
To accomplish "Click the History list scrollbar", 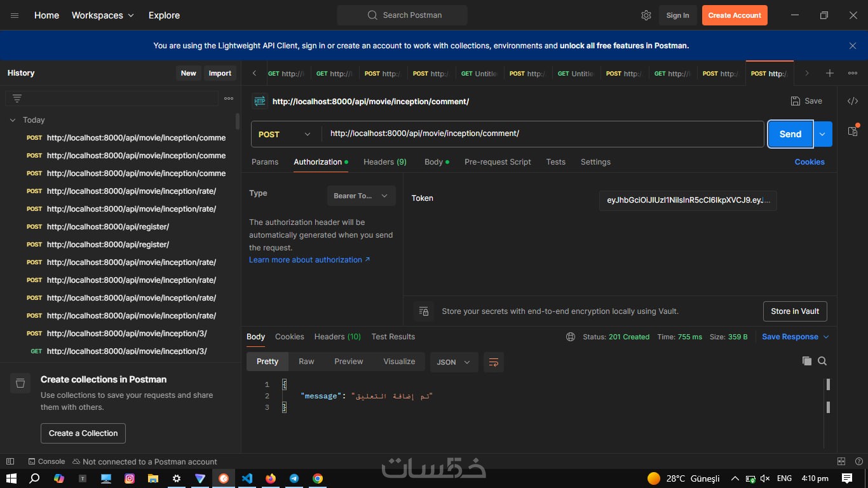I will 238,122.
